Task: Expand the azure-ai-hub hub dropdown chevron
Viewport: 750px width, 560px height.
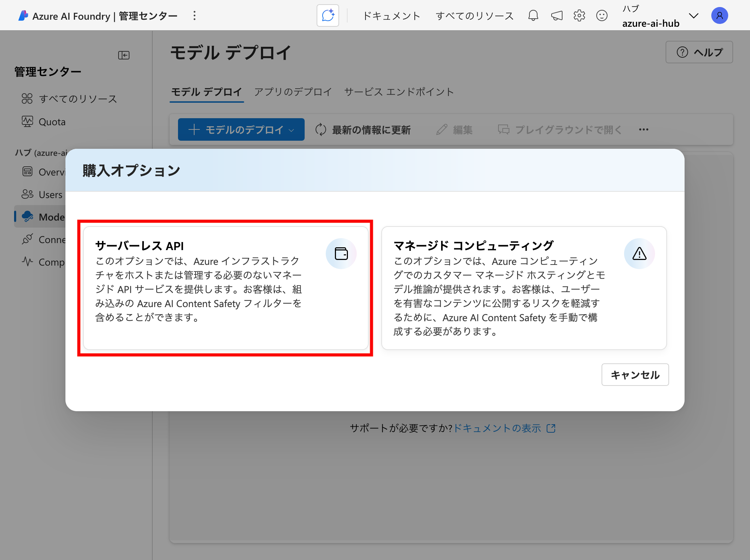Action: [693, 16]
